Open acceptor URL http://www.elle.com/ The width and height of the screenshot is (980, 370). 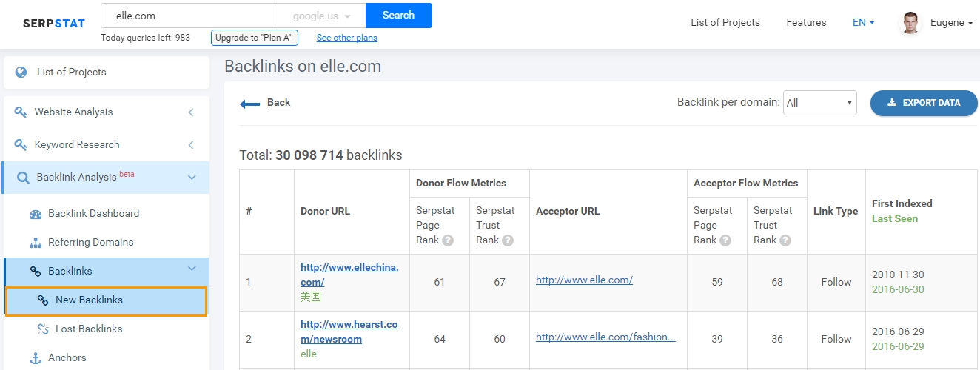coord(584,280)
